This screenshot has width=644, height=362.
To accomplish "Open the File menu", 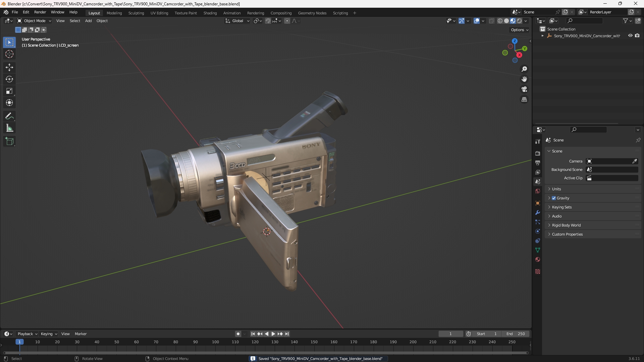I will (x=15, y=12).
